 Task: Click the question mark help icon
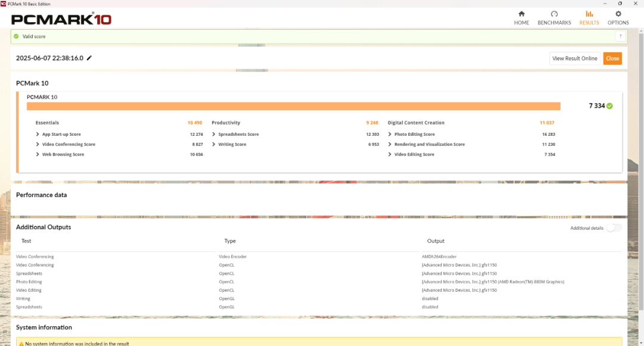(620, 36)
